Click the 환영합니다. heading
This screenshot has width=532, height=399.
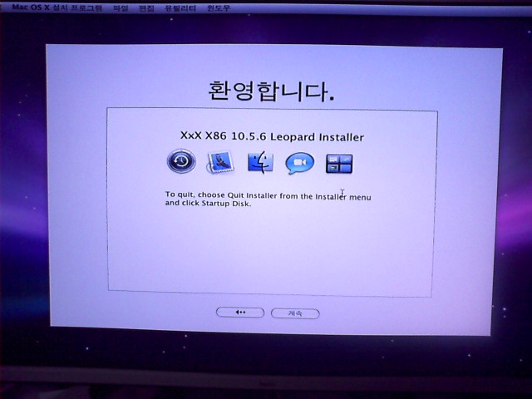(x=271, y=91)
